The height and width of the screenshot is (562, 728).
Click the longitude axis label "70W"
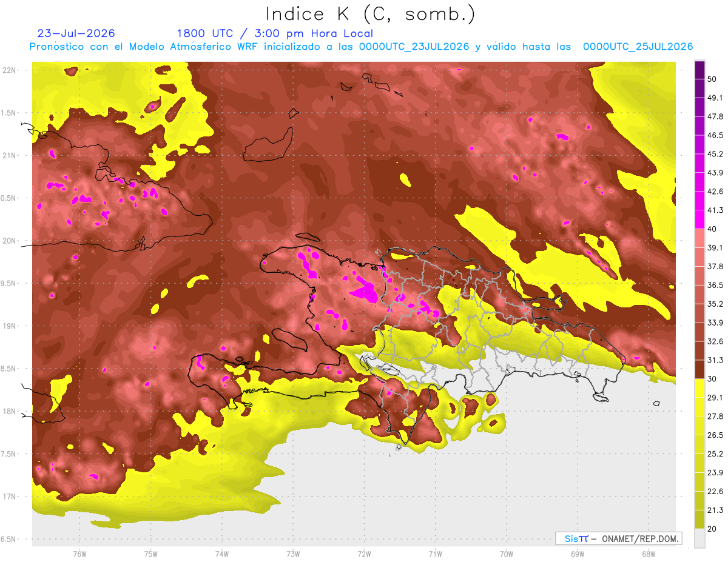[506, 554]
